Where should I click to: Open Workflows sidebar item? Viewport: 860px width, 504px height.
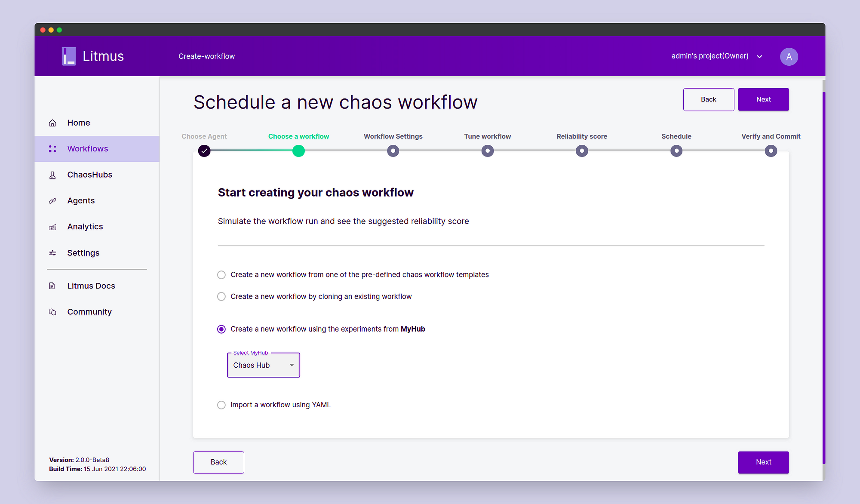point(97,149)
